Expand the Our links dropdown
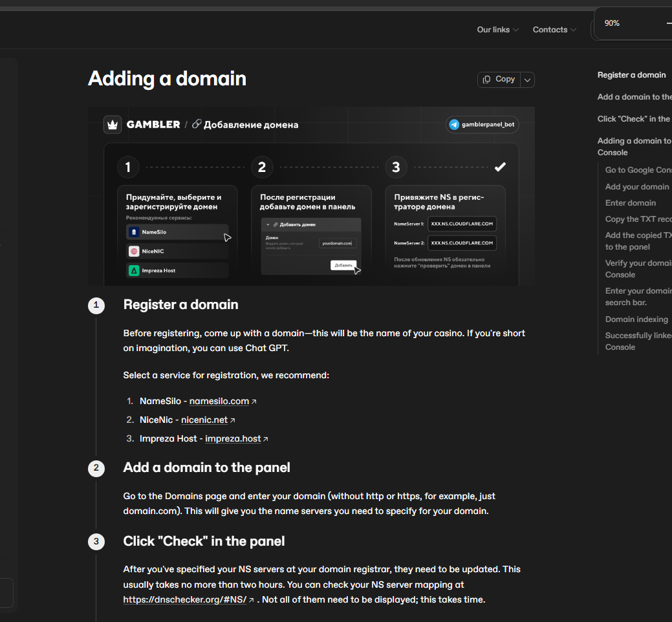The width and height of the screenshot is (672, 622). (x=497, y=30)
